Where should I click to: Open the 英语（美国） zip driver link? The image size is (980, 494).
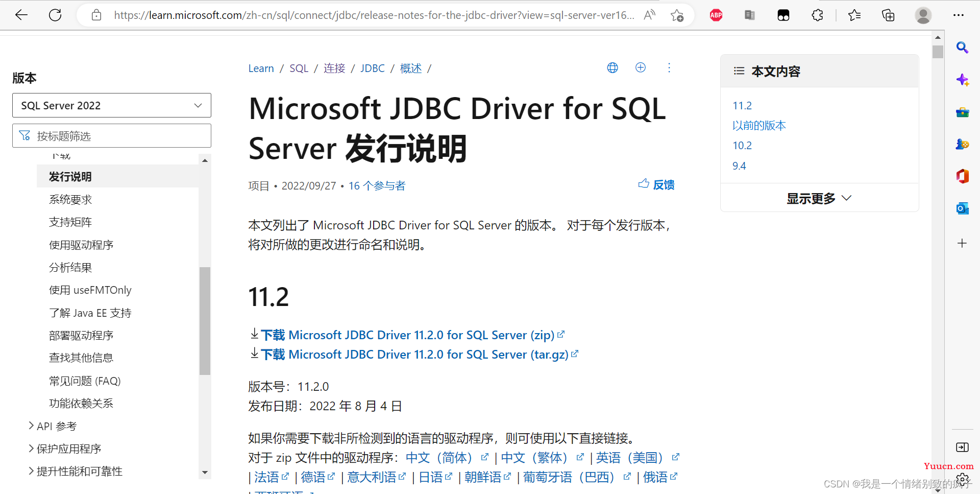pyautogui.click(x=638, y=457)
